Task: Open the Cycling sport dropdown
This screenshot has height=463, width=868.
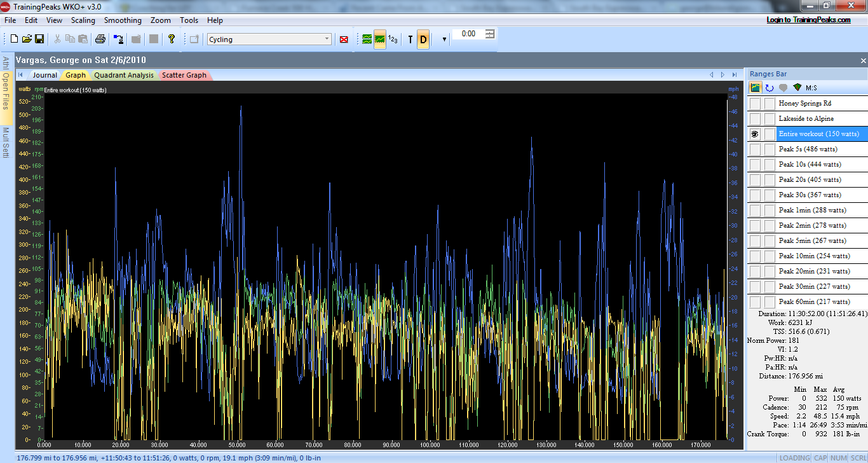Action: 327,39
